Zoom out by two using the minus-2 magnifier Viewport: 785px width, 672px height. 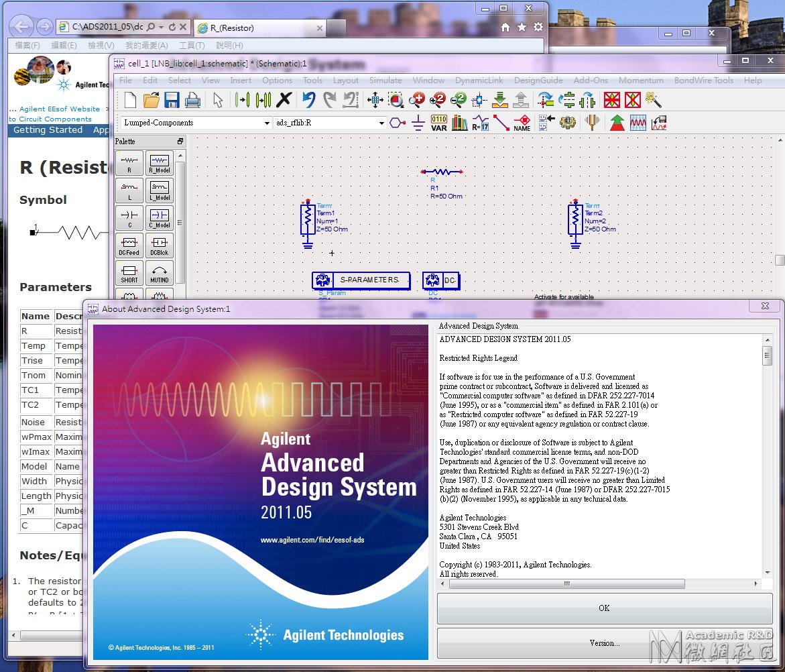(458, 100)
